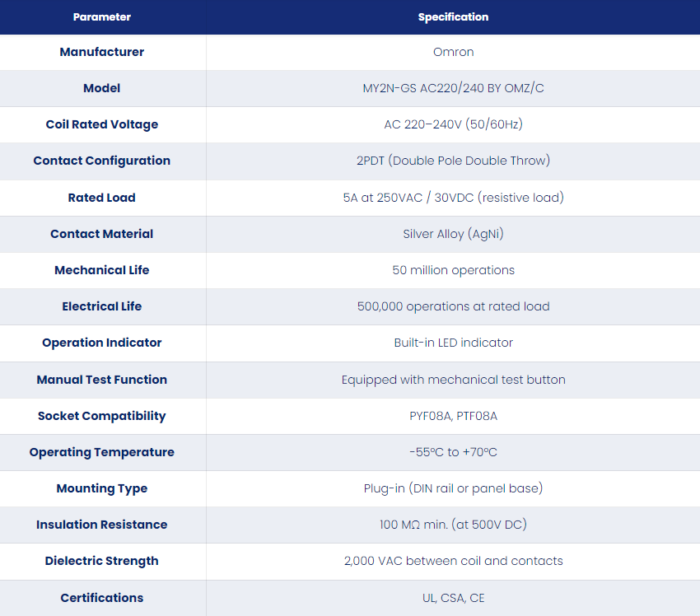Select the Plug-in mounting type value
The width and height of the screenshot is (700, 616).
453,488
